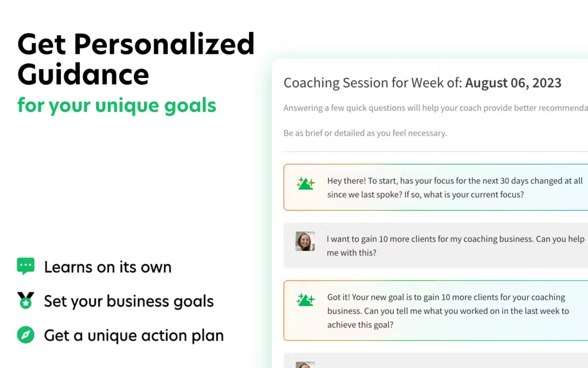Click the green compass icon
The image size is (588, 368).
25,335
